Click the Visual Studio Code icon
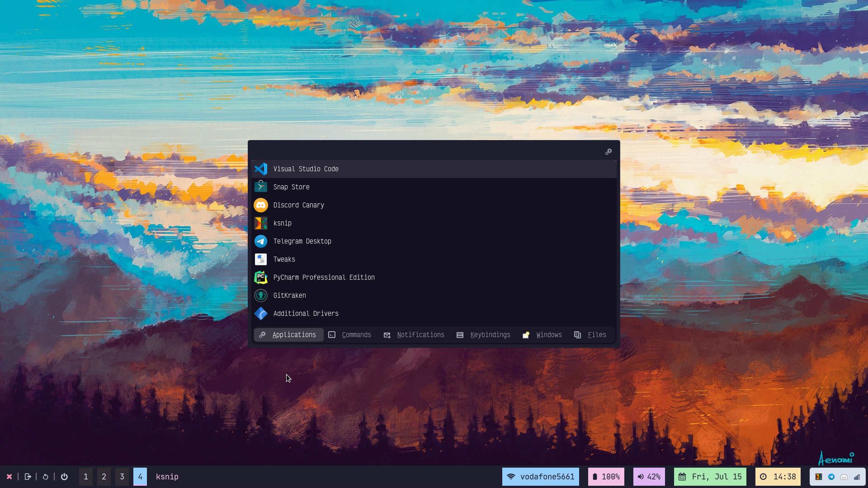 pos(261,169)
